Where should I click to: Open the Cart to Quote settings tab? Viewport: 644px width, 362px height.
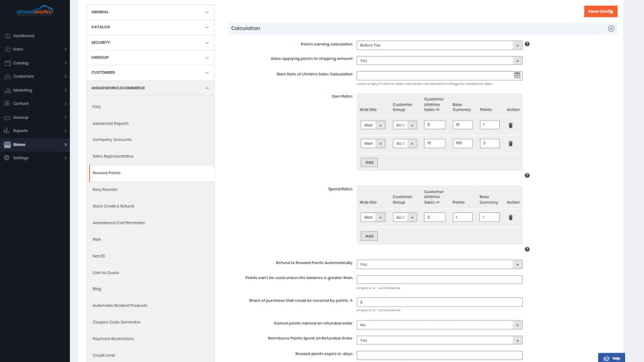pos(106,273)
